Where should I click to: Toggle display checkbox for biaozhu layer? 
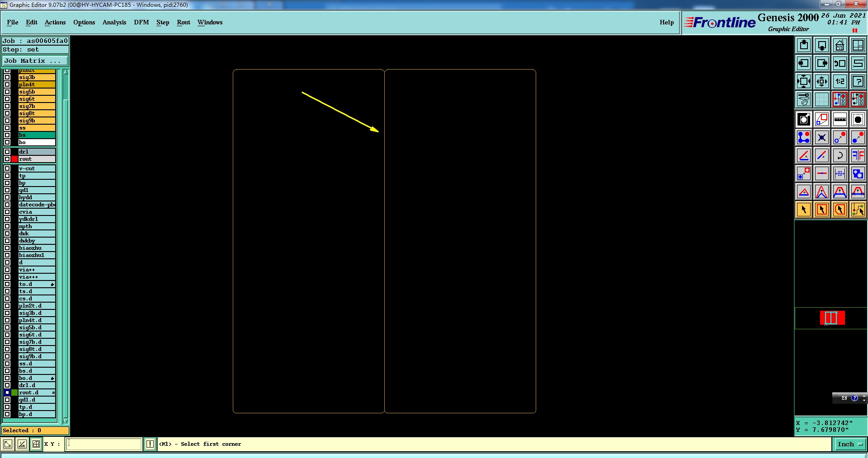pyautogui.click(x=7, y=248)
